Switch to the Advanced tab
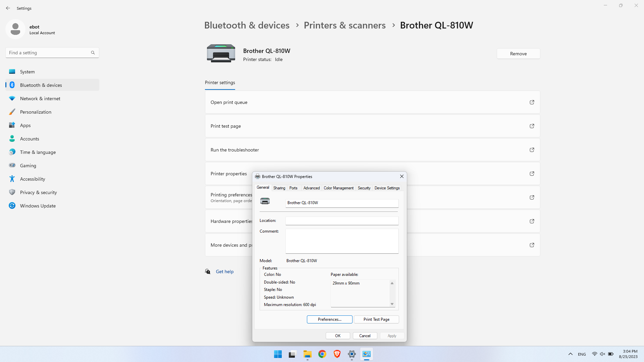This screenshot has width=644, height=362. click(x=312, y=188)
